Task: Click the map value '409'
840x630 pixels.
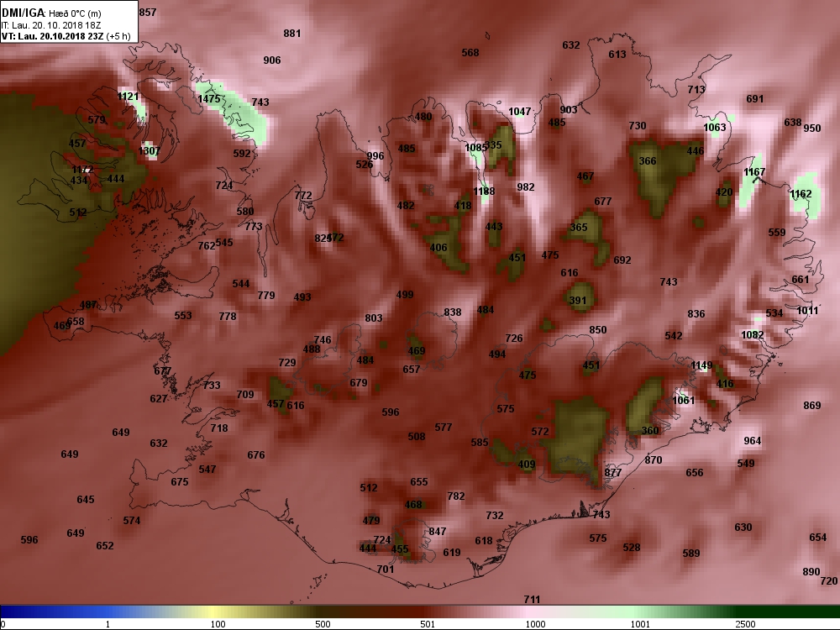Action: (x=527, y=465)
